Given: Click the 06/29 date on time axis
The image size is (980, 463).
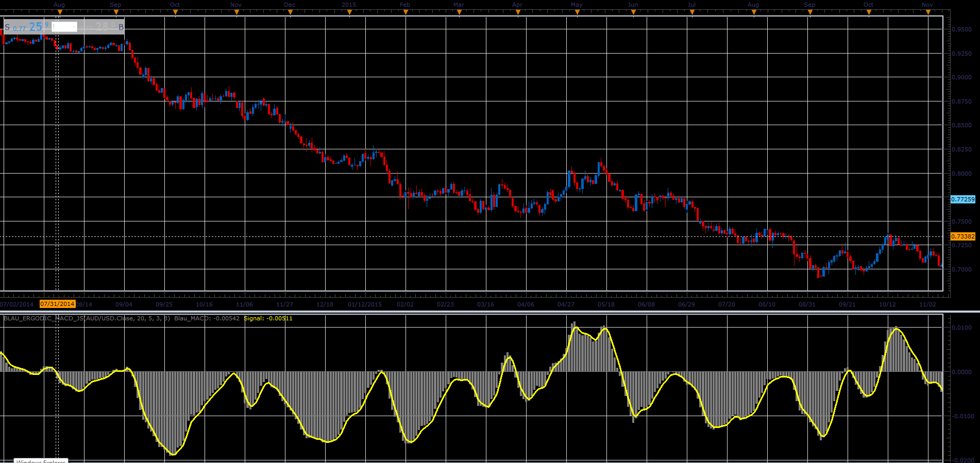Looking at the screenshot, I should pos(686,304).
